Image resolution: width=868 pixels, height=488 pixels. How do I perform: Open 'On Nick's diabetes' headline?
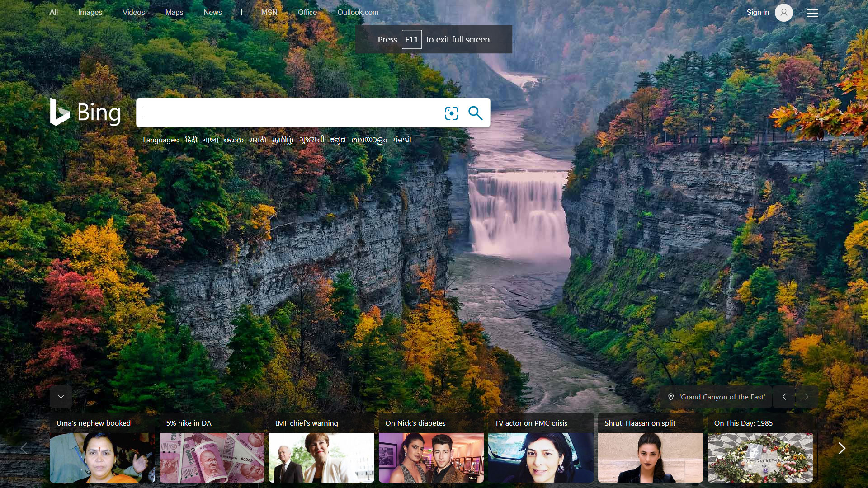click(x=415, y=423)
